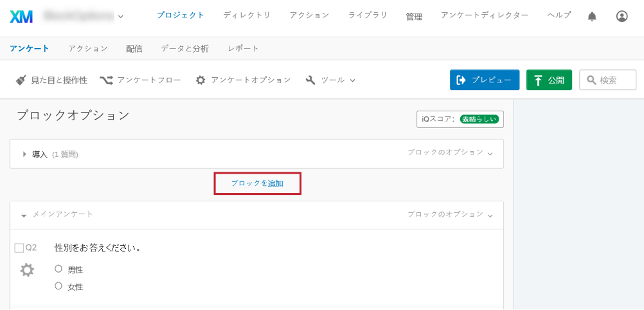Click the survey options gear icon
Screen dimensions: 644x310
tap(201, 80)
